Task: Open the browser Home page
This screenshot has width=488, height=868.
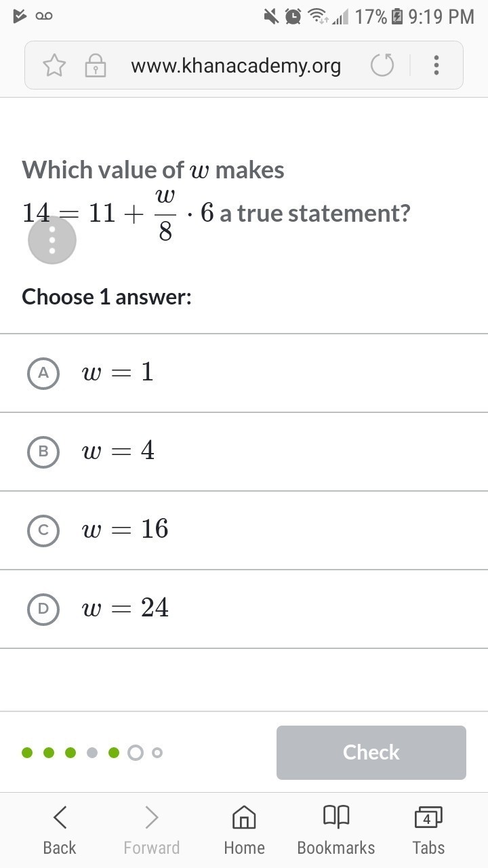Action: (x=244, y=829)
